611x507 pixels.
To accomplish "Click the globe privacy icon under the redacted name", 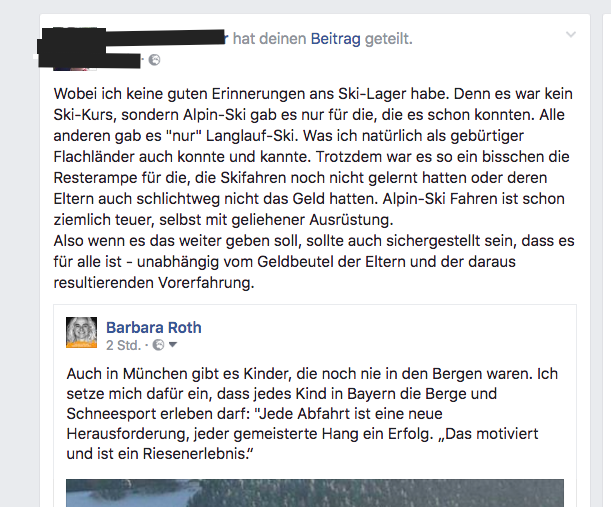I will (154, 60).
